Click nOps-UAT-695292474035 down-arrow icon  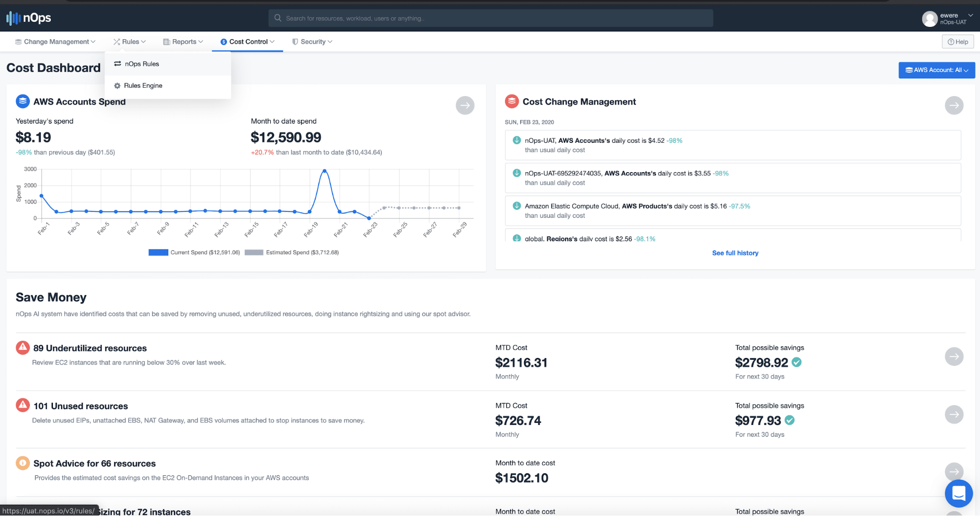point(517,173)
